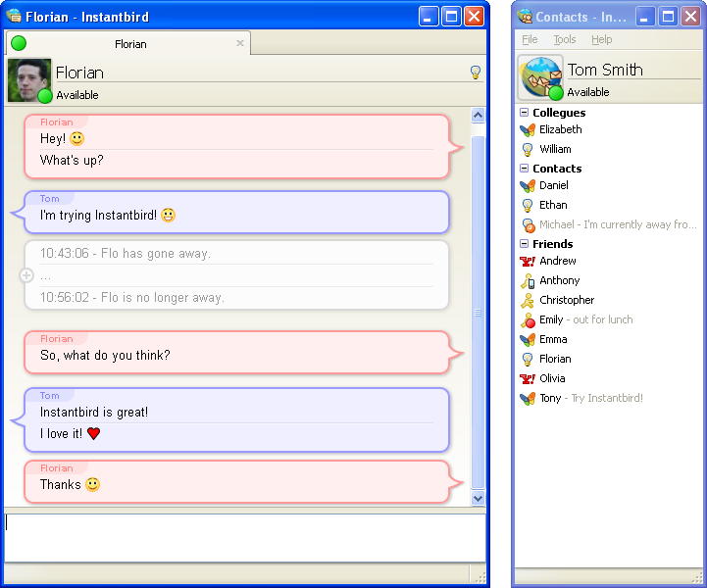
Task: Click the smiley emoticon after Thanks
Action: point(92,484)
